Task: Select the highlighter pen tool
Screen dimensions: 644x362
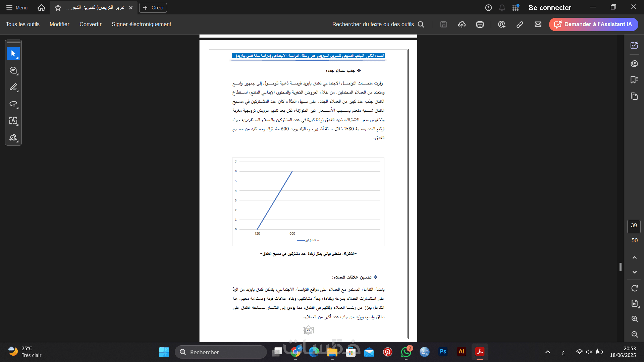Action: coord(13,87)
